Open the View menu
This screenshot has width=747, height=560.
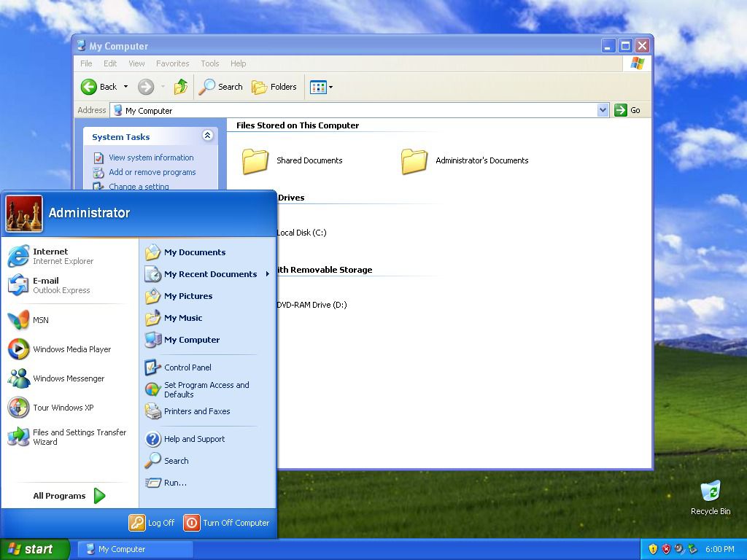(136, 63)
